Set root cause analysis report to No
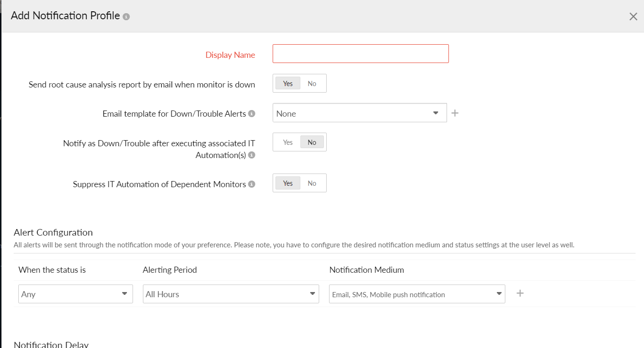The width and height of the screenshot is (644, 348). pyautogui.click(x=312, y=84)
